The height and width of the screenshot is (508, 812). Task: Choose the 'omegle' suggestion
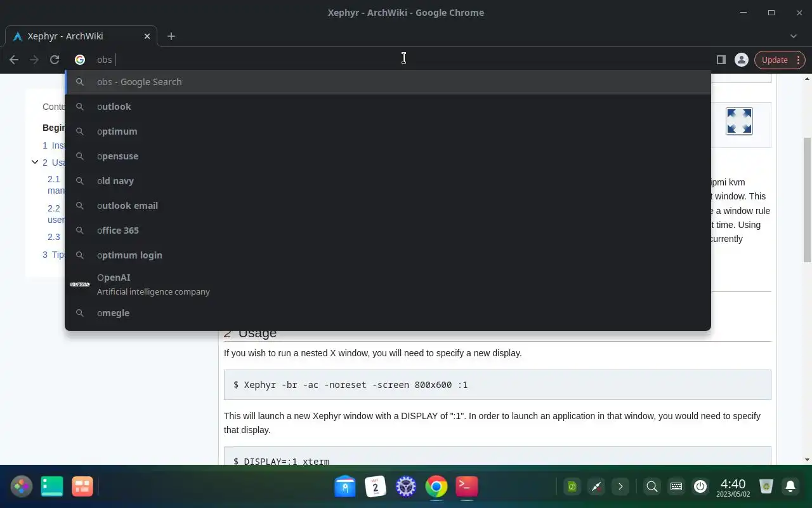(388, 313)
